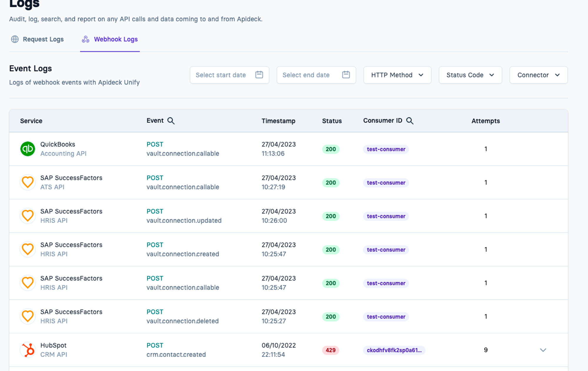Click the 200 badge in vault.connection.deleted row
588x371 pixels.
331,317
